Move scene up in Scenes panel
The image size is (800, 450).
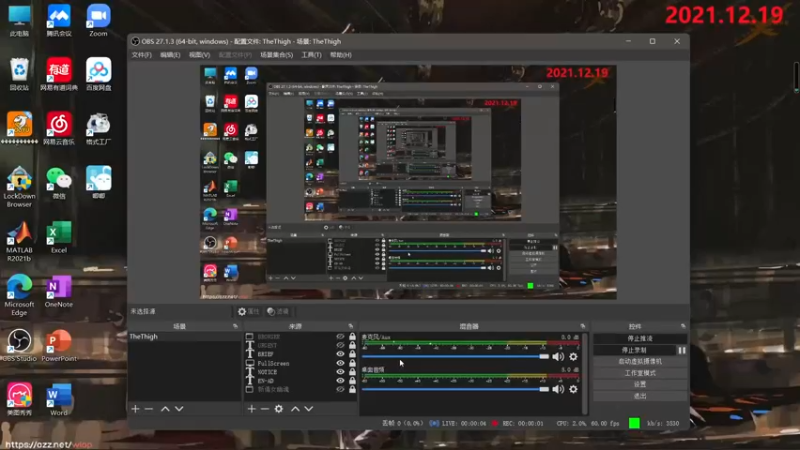(165, 409)
